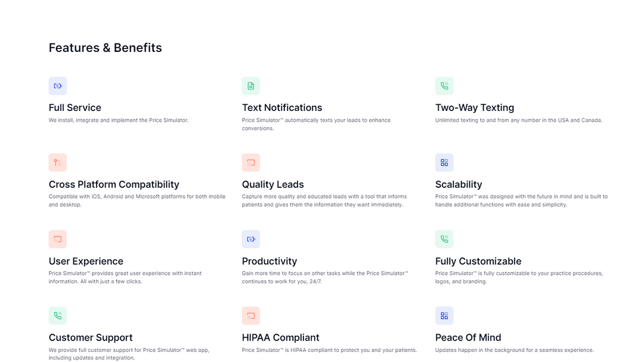Click the icon above Productivity
This screenshot has height=362, width=644.
point(251,239)
